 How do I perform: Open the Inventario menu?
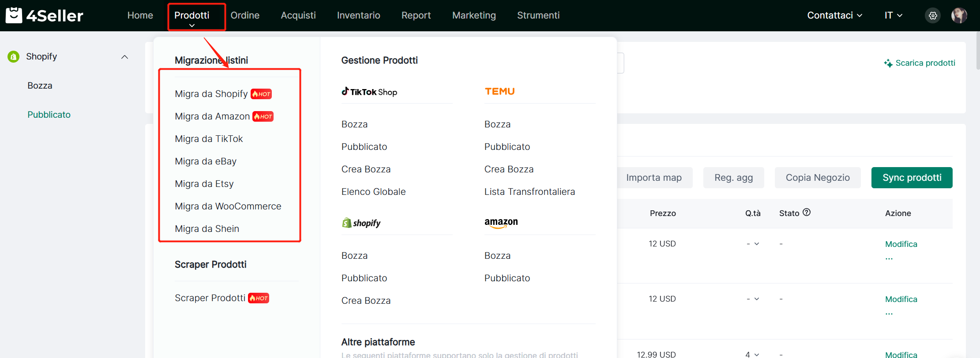pyautogui.click(x=358, y=15)
